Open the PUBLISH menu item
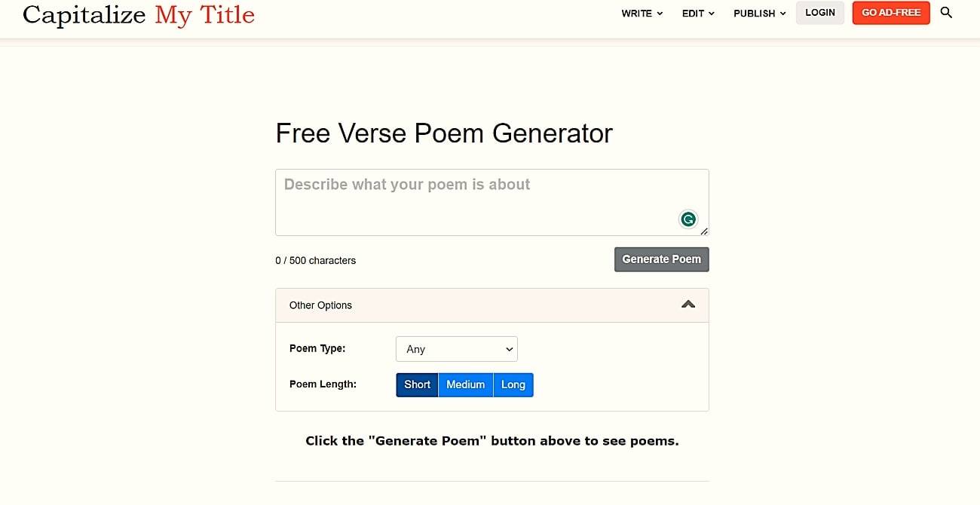The height and width of the screenshot is (505, 980). pyautogui.click(x=759, y=13)
